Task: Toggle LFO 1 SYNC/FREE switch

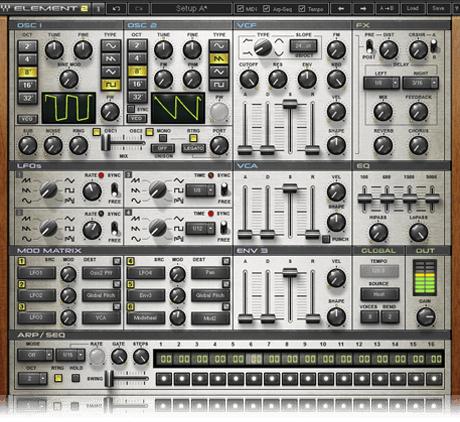Action: [114, 189]
